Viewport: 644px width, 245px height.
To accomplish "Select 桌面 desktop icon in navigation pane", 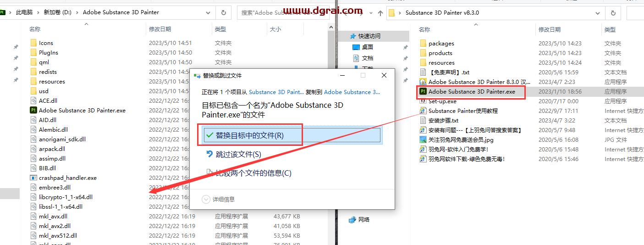I will click(x=356, y=47).
